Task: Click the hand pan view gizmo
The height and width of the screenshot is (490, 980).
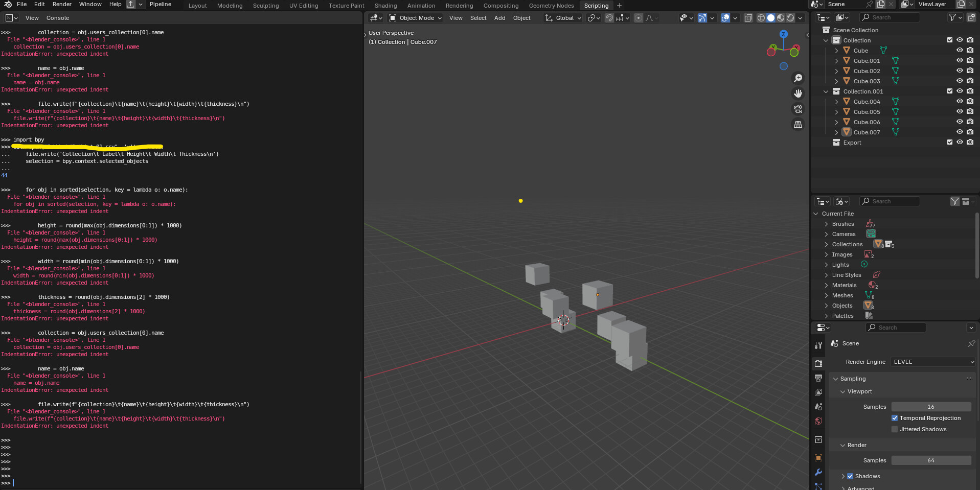Action: [797, 94]
